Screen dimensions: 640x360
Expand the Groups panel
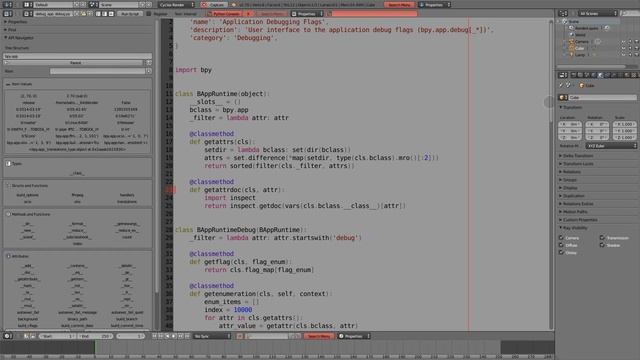569,180
